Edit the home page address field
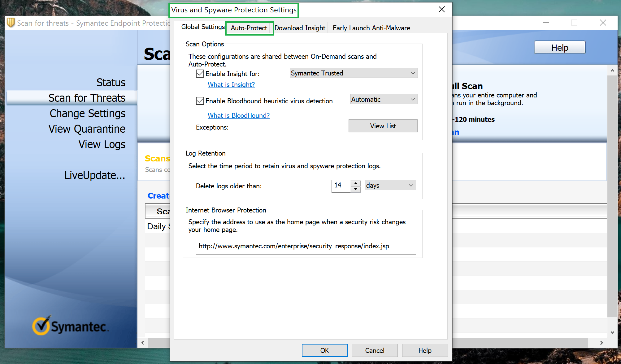The width and height of the screenshot is (621, 364). 306,247
